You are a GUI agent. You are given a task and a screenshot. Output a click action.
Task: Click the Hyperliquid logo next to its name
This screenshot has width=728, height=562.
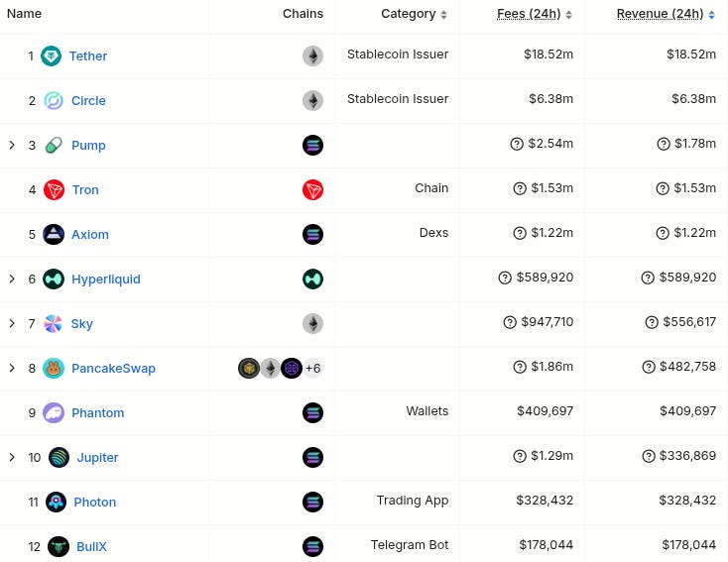54,279
